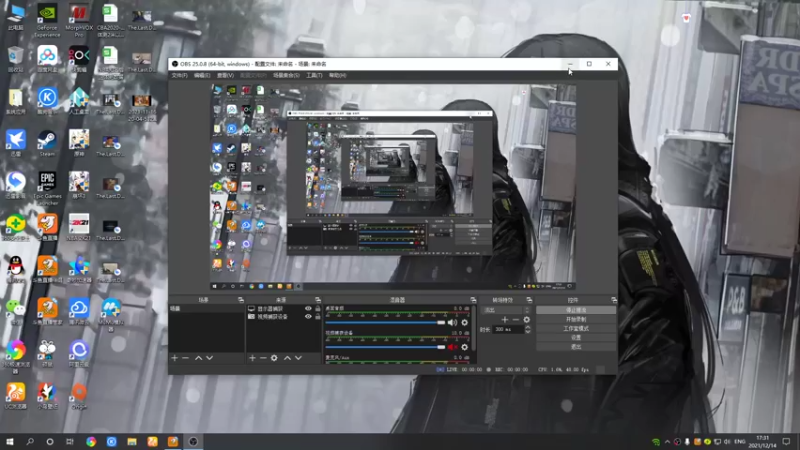Lock the display capture source

point(318,309)
